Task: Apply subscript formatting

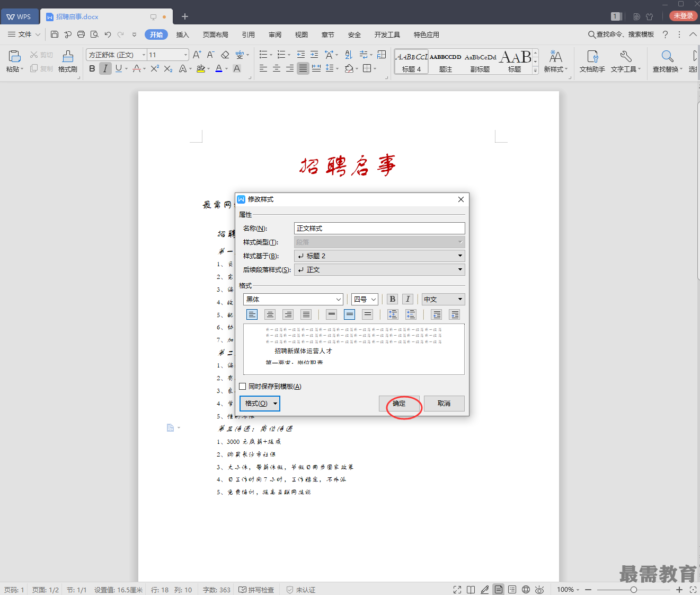Action: 168,68
